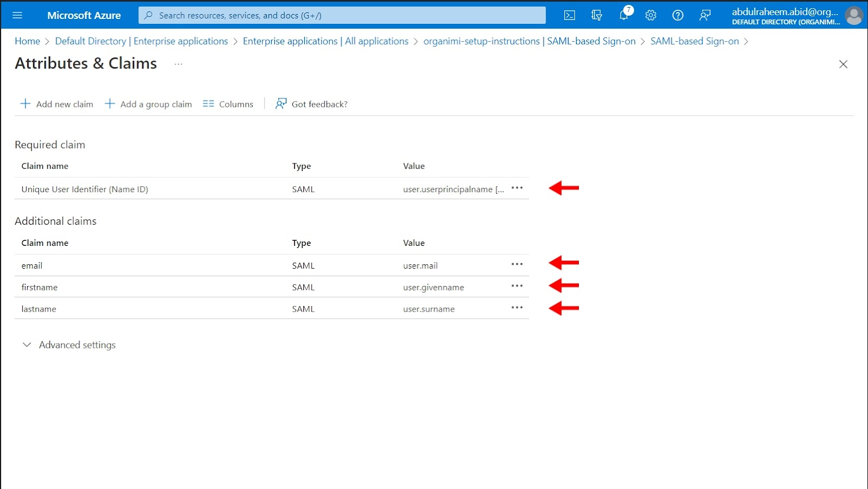Open Enterprise applications | All applications breadcrumb
The height and width of the screenshot is (489, 868).
coord(325,41)
